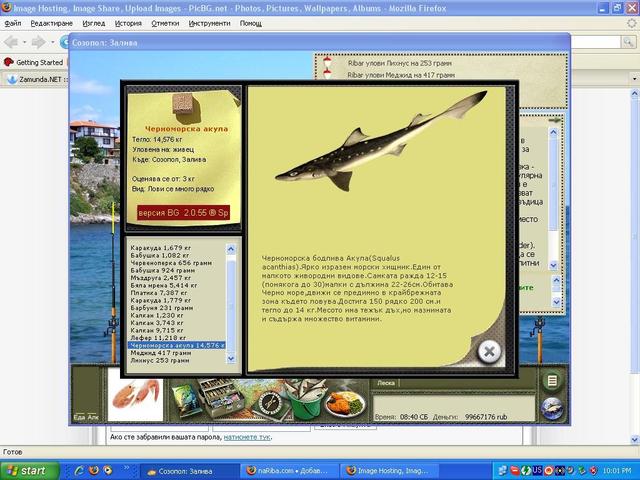Switch to Созопол: Залива taskbar window
Screen dimensions: 640x480
pos(189,471)
